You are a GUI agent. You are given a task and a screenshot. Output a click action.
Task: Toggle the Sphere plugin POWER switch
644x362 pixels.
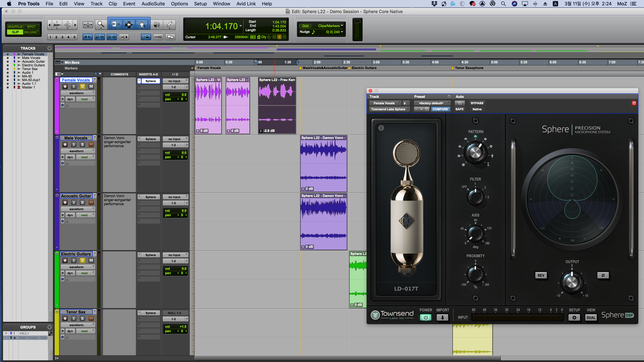click(x=425, y=318)
